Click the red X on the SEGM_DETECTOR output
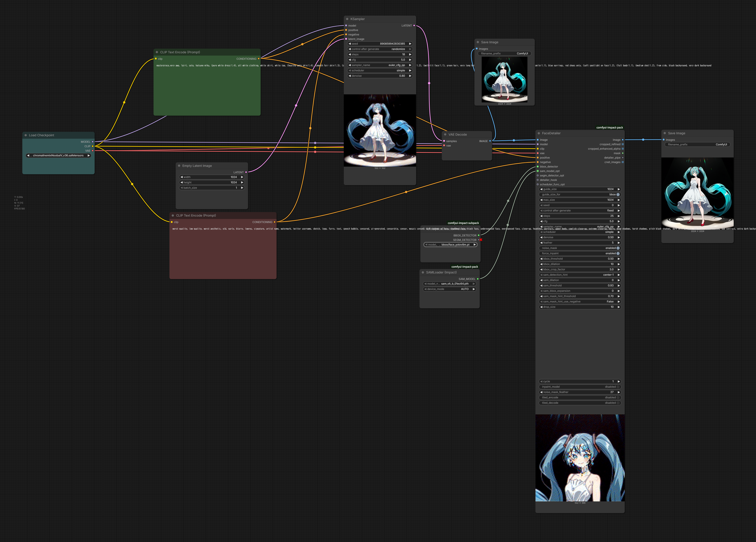 point(481,240)
